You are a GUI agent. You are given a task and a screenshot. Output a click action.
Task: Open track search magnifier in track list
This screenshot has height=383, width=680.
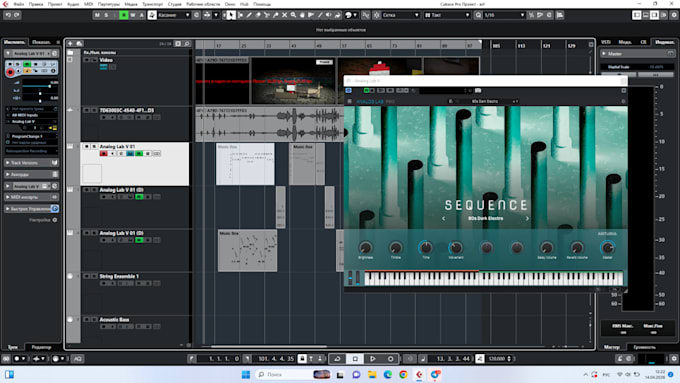(x=187, y=44)
